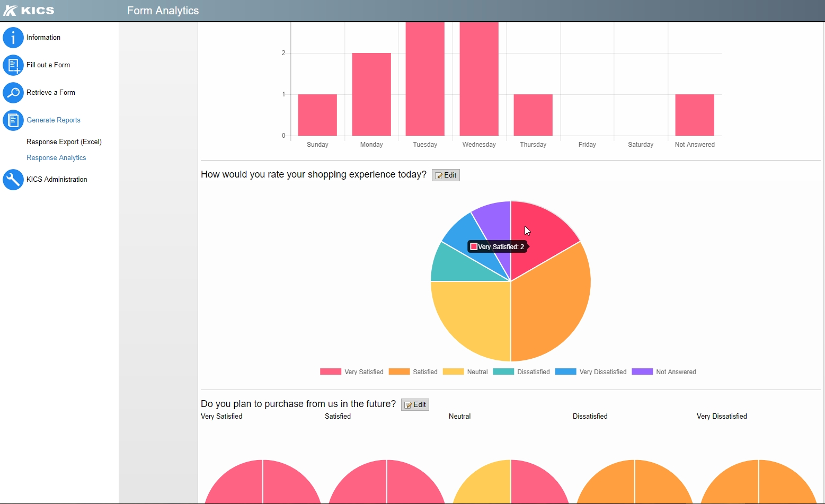Click the Neutral column heading
The width and height of the screenshot is (825, 504).
pos(459,417)
